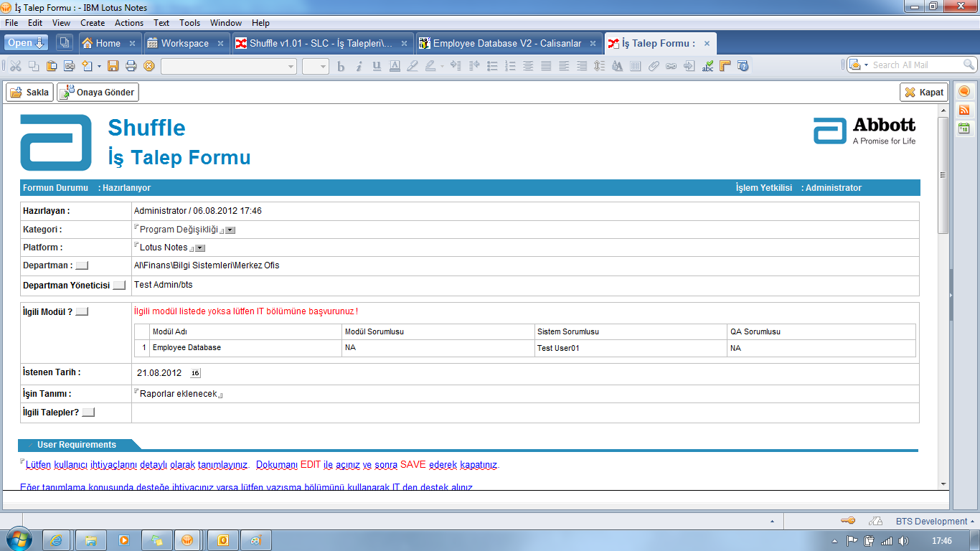Click the spell check abc icon

pyautogui.click(x=707, y=66)
